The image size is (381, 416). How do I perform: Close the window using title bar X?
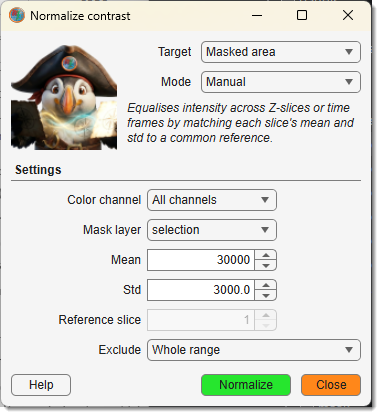(348, 15)
